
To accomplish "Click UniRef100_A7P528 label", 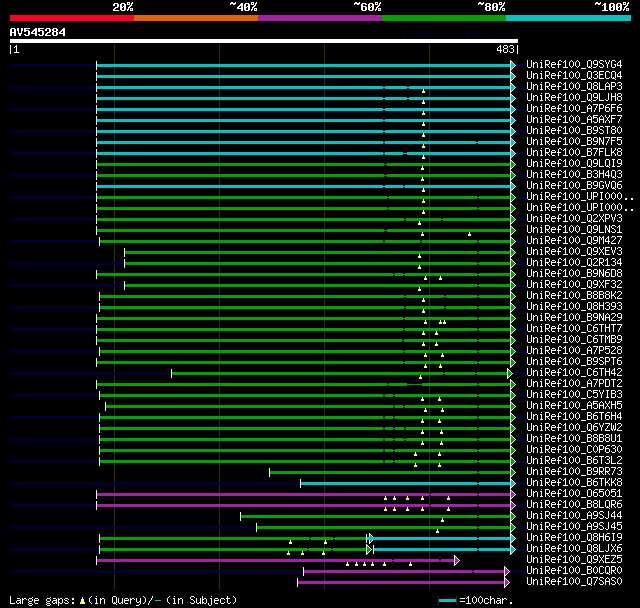I will (x=574, y=351).
